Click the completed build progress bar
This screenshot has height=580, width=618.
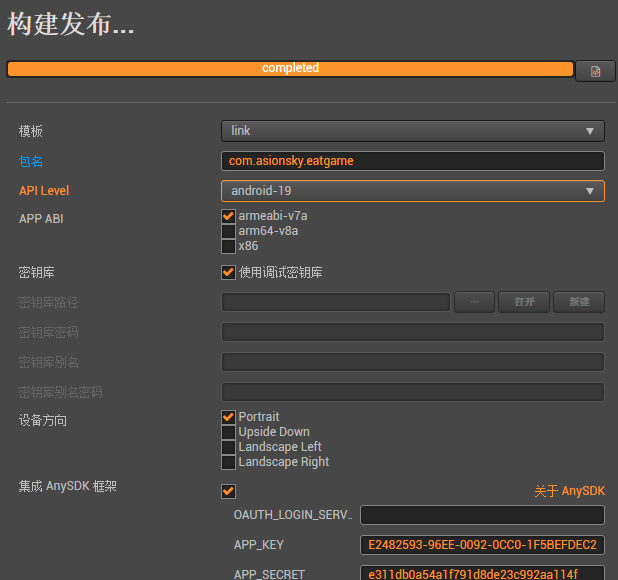coord(290,69)
